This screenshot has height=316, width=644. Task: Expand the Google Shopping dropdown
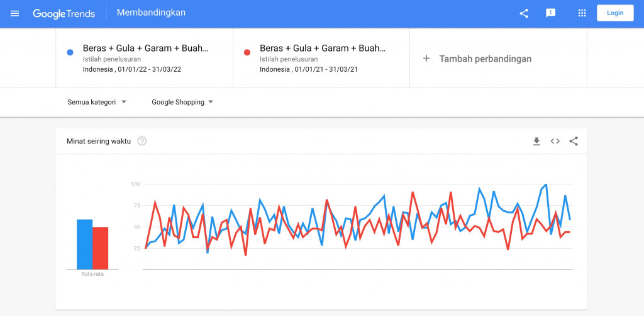click(182, 102)
